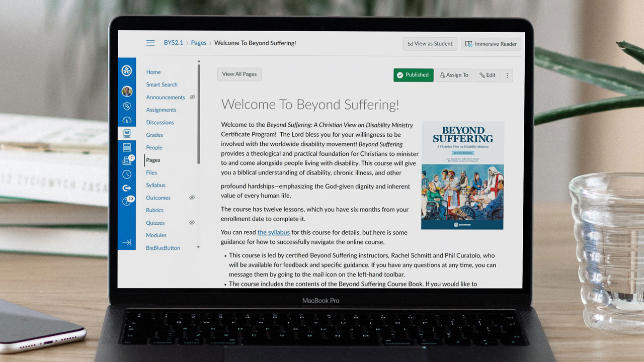This screenshot has height=362, width=644.
Task: Click the institution logo in the global sidebar
Action: coord(127,70)
